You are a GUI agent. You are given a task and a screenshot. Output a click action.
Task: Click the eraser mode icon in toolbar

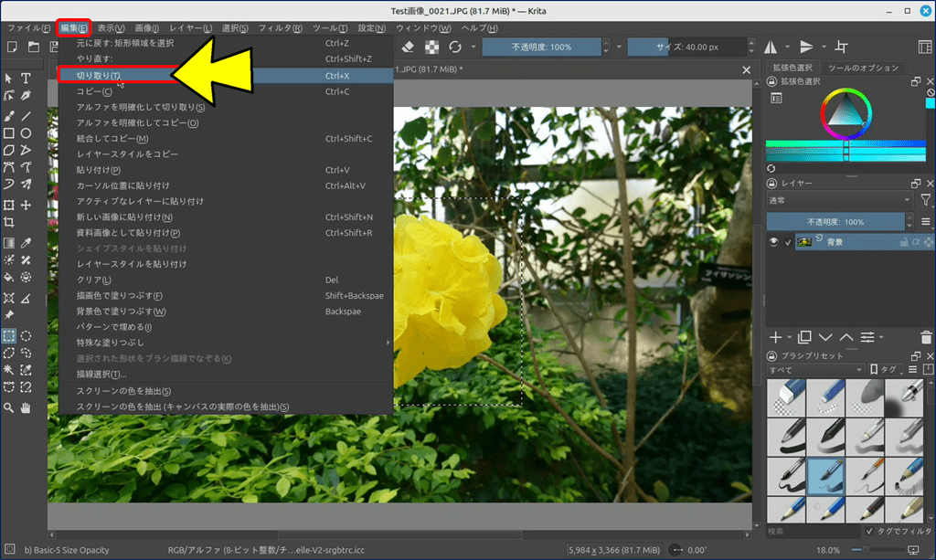[409, 47]
